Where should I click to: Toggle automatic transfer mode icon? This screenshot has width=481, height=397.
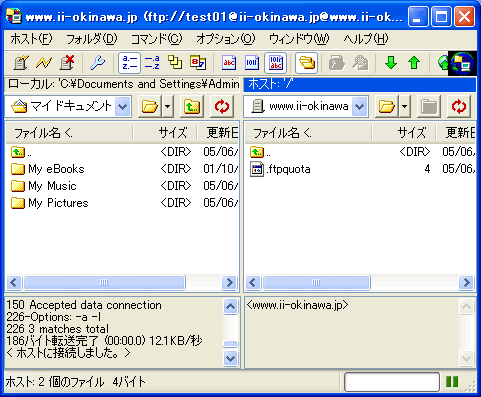pyautogui.click(x=276, y=63)
